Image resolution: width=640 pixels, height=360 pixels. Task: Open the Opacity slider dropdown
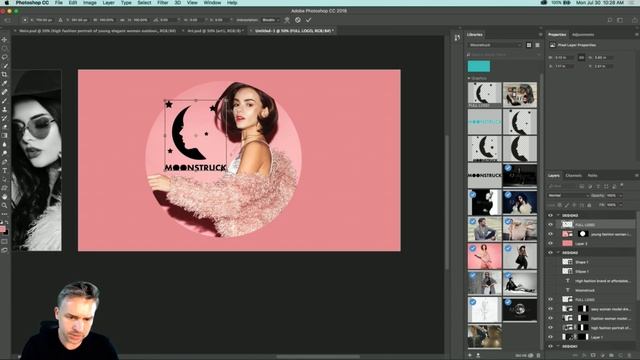coord(620,196)
